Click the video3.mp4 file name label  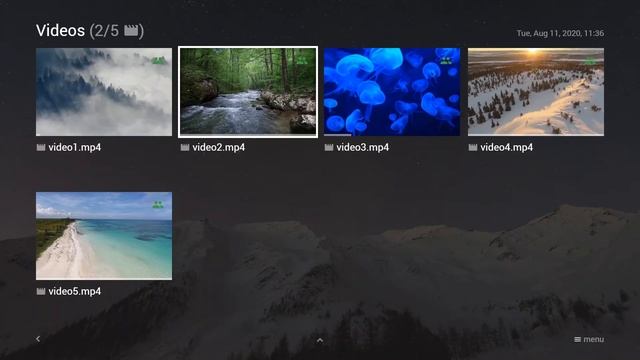pyautogui.click(x=363, y=147)
